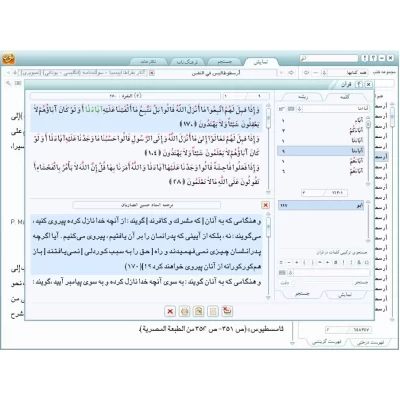
Task: Open the third top tab of main window
Action: 188,62
